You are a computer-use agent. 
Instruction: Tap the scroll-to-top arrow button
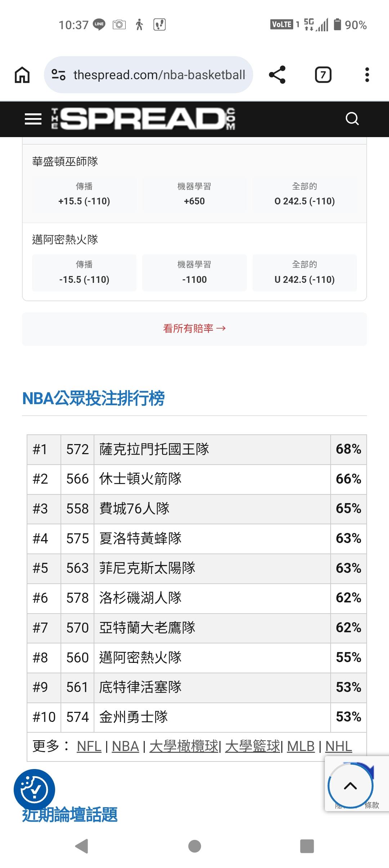pyautogui.click(x=350, y=786)
